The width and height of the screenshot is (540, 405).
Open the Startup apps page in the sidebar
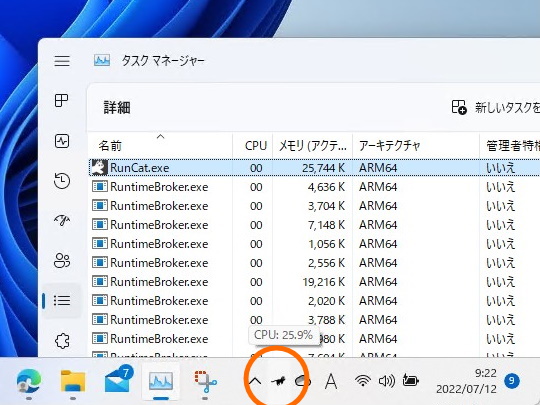point(62,220)
